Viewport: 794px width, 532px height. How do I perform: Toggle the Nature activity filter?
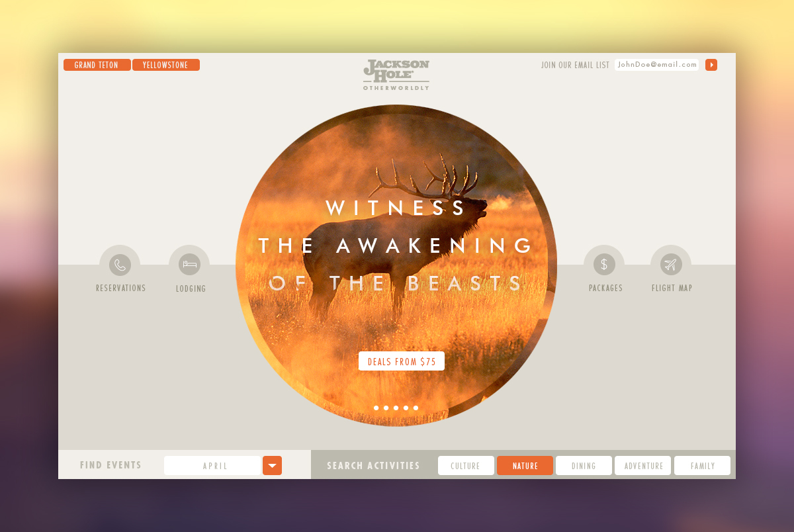coord(525,466)
